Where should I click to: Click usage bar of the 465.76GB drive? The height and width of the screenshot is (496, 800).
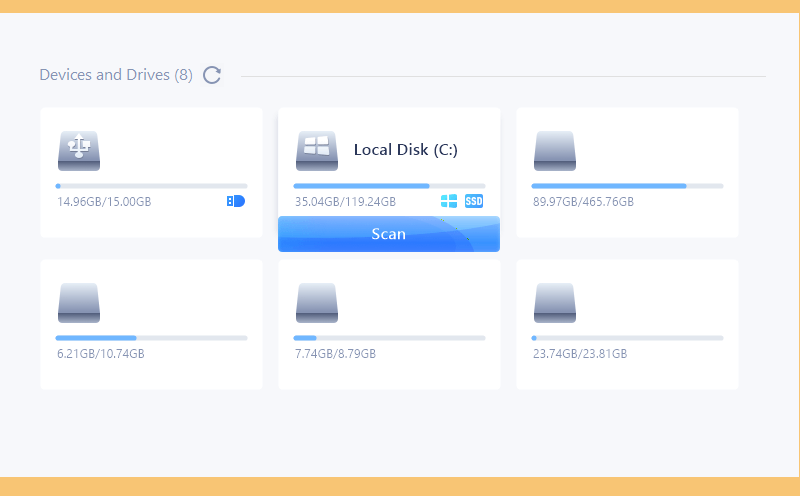pos(628,186)
